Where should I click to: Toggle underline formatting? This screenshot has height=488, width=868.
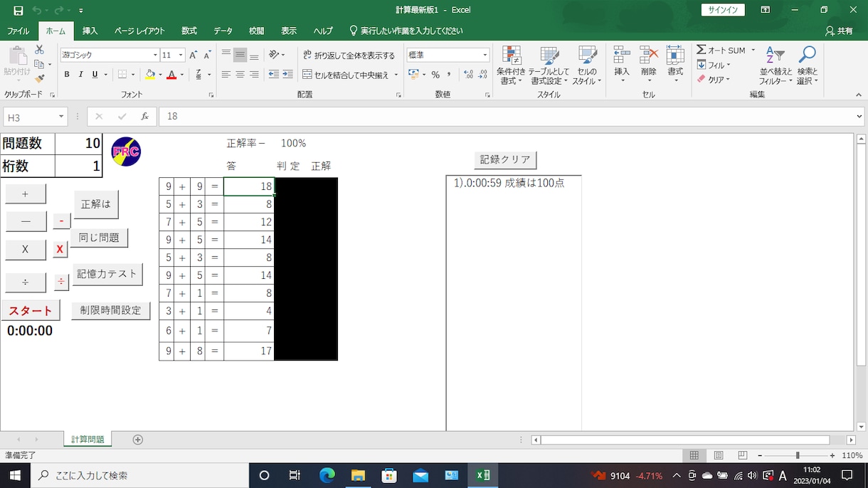coord(95,75)
